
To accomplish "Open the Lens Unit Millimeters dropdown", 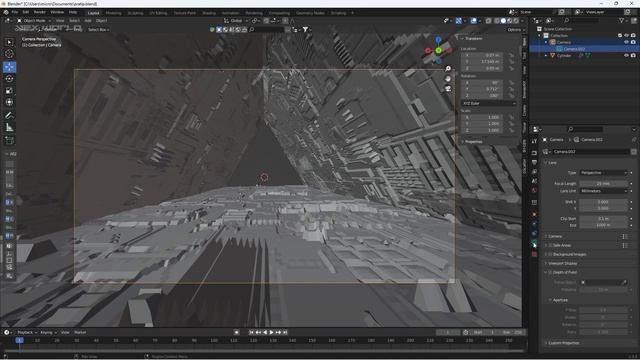I will coord(603,191).
